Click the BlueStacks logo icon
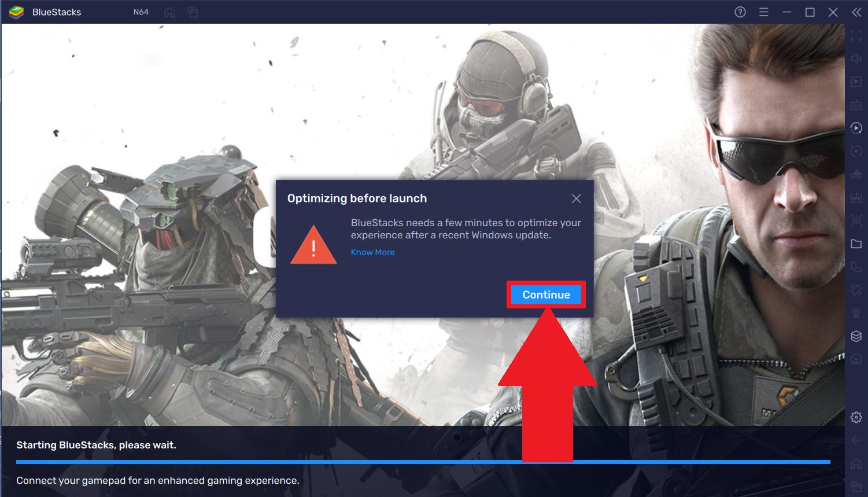This screenshot has height=497, width=868. click(16, 12)
